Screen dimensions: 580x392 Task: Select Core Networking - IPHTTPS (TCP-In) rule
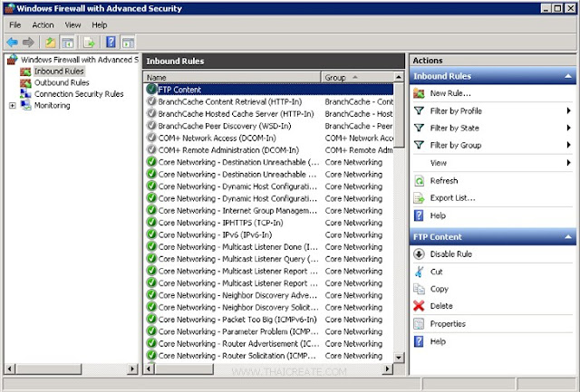tap(268, 223)
